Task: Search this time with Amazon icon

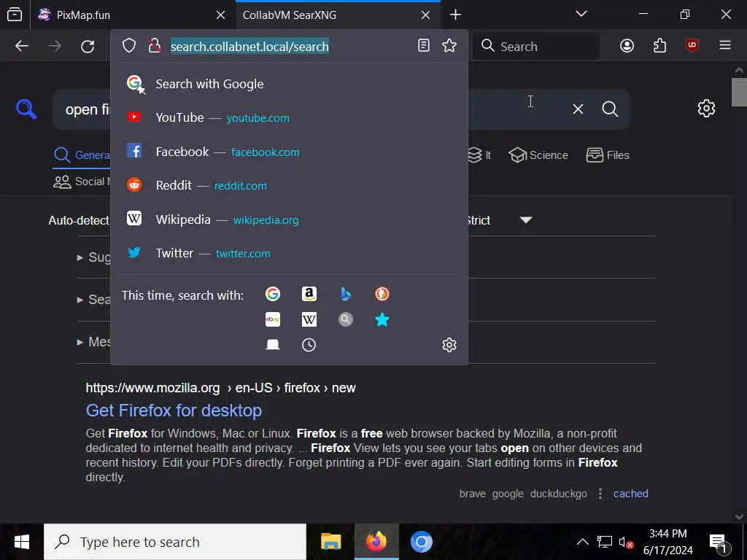Action: (x=309, y=294)
